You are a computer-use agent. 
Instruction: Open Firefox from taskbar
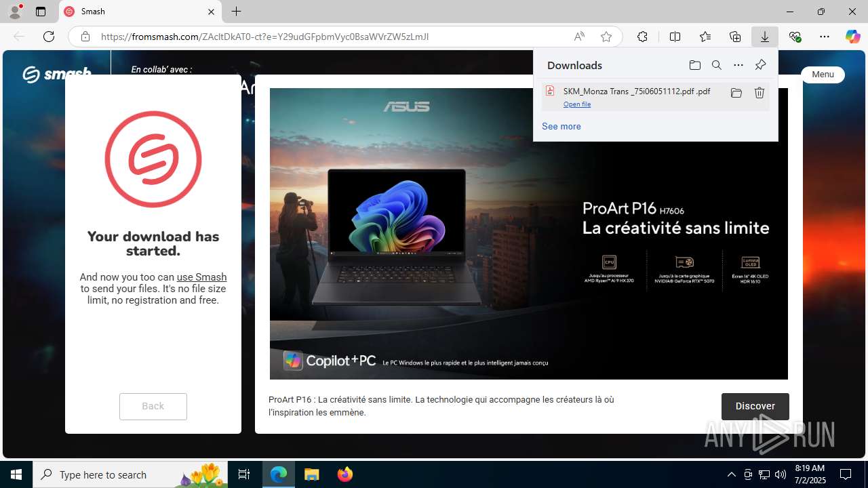coord(344,474)
